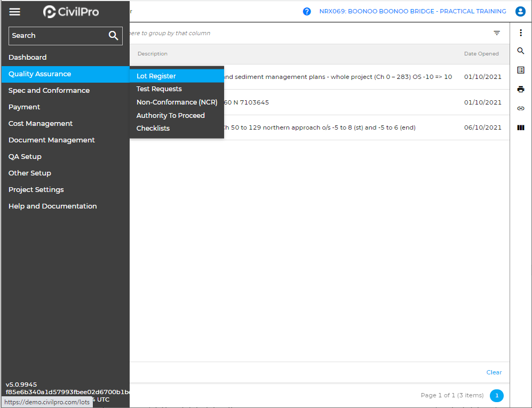
Task: Click the magnifier icon in the sidebar search box
Action: [x=113, y=36]
